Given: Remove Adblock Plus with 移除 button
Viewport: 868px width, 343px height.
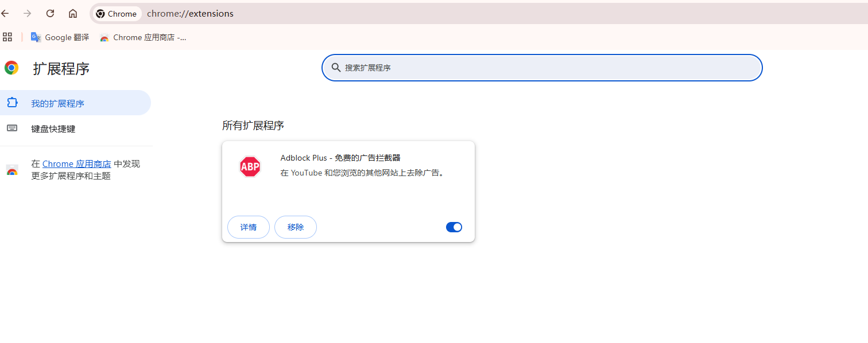Looking at the screenshot, I should point(296,227).
